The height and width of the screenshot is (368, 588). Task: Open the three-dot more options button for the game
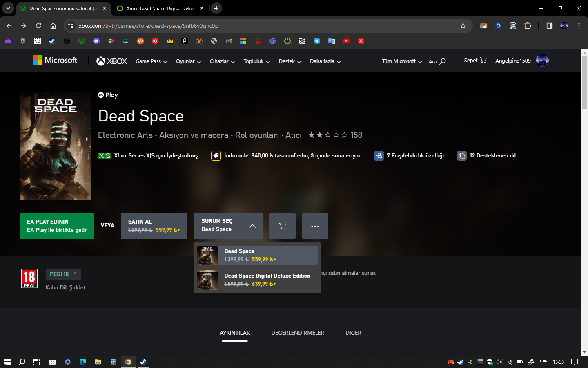(x=315, y=226)
